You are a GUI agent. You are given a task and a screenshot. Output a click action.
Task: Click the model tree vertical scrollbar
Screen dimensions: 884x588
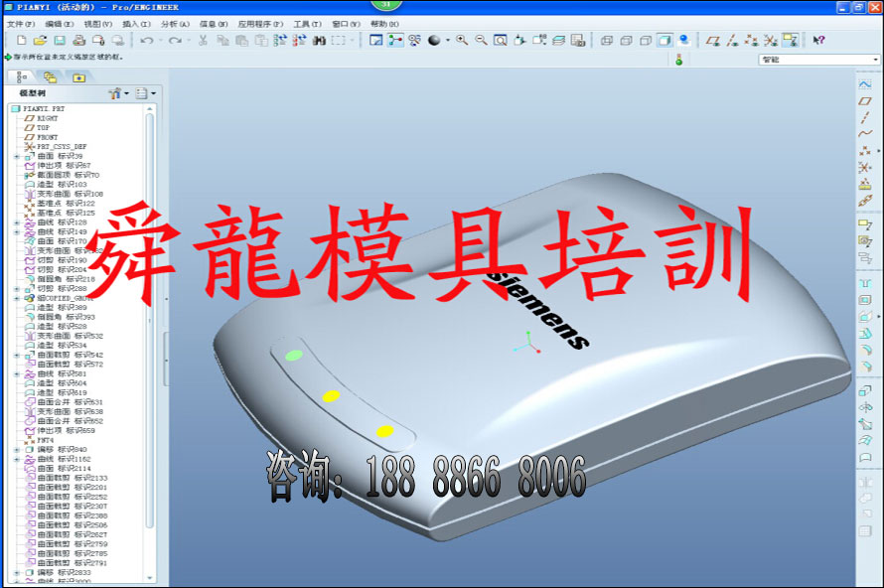149,320
